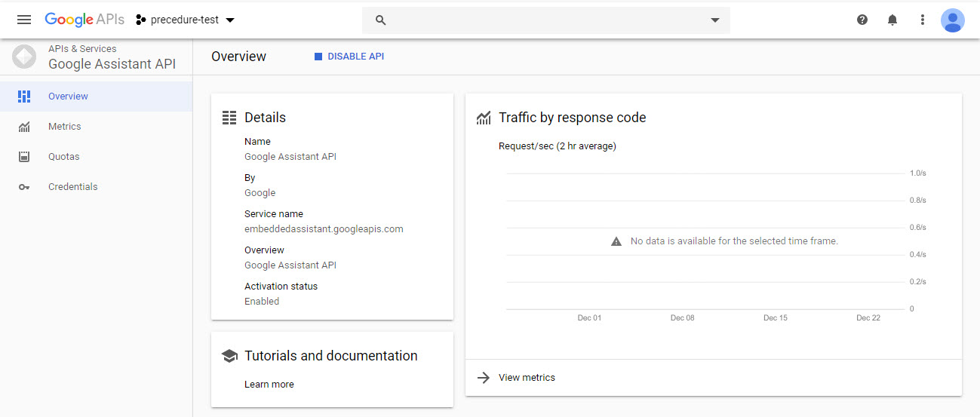Click the Dec 22 axis label
The width and height of the screenshot is (980, 417).
point(868,318)
